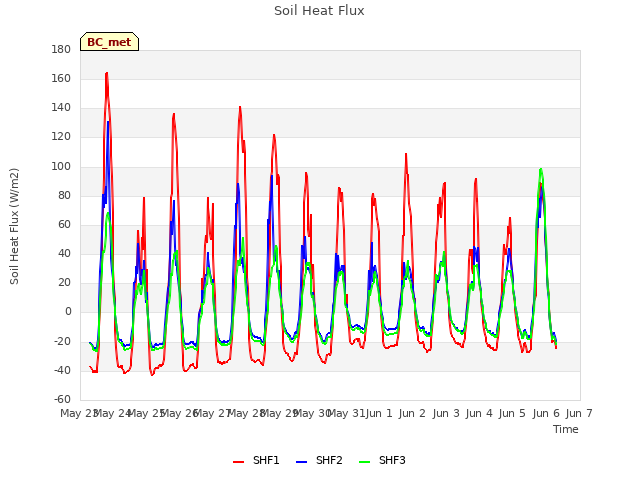Click the May 31 x-axis label
The height and width of the screenshot is (480, 640).
(x=346, y=413)
